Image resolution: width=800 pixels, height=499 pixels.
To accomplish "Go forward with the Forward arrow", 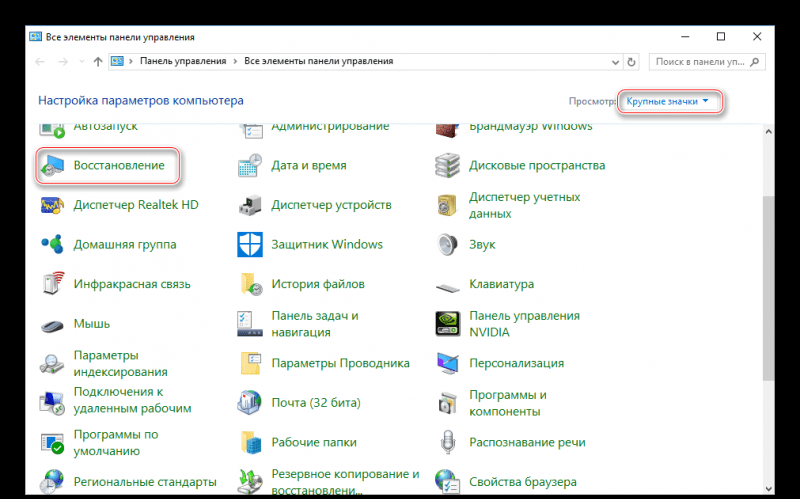I will (63, 62).
